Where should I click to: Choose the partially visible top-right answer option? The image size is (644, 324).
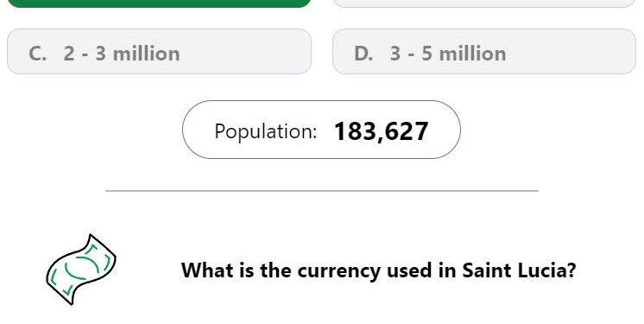pyautogui.click(x=484, y=3)
